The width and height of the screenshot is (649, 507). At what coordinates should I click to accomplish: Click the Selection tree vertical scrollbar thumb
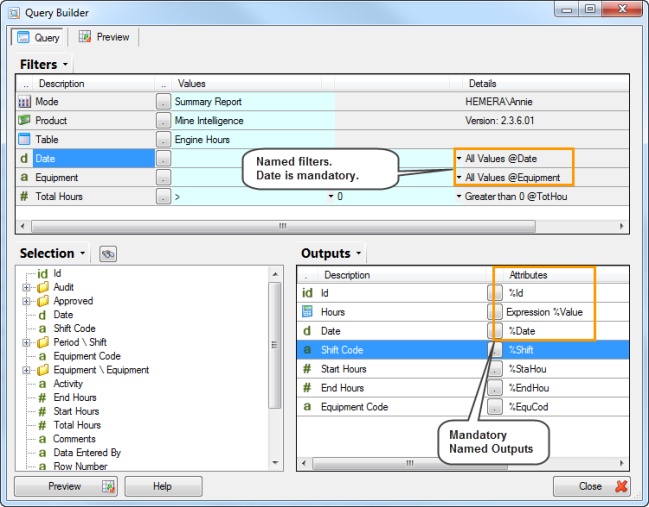tap(274, 345)
